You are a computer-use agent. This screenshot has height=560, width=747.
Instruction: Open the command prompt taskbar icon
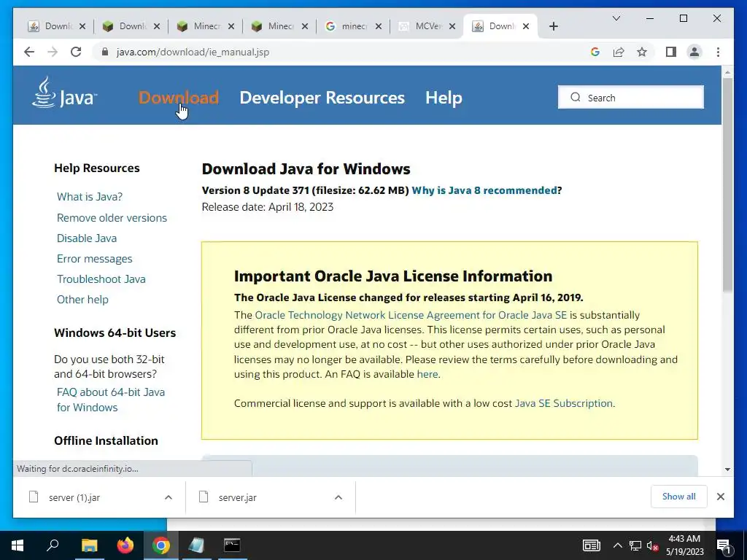[x=232, y=545]
